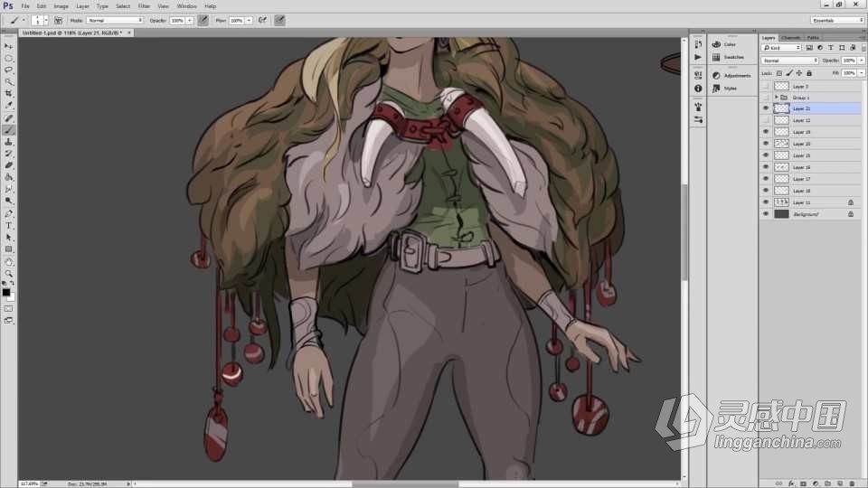The image size is (868, 488).
Task: Select the Healing Brush tool
Action: [x=8, y=118]
